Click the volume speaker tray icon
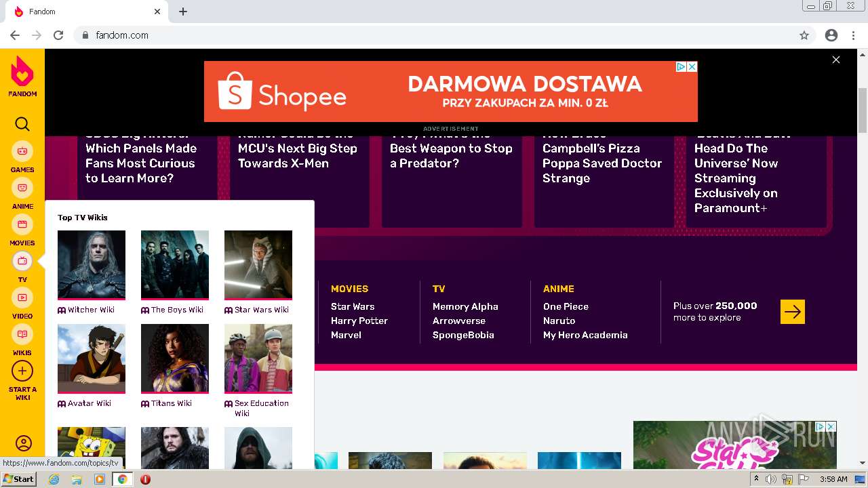The image size is (868, 488). coord(771,479)
